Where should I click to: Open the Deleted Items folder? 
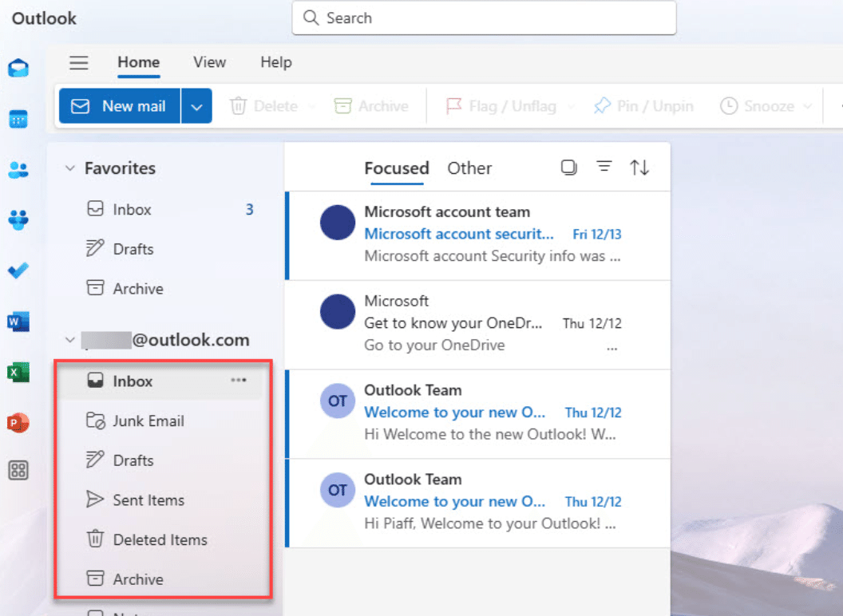pos(161,539)
